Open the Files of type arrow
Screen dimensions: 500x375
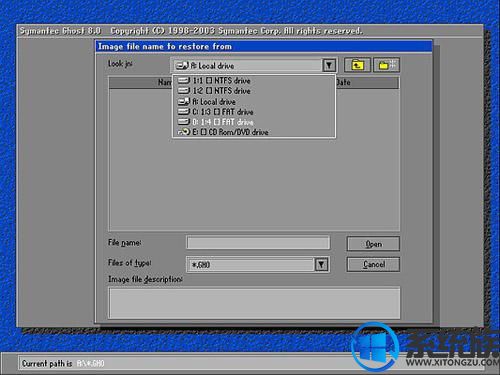click(321, 265)
